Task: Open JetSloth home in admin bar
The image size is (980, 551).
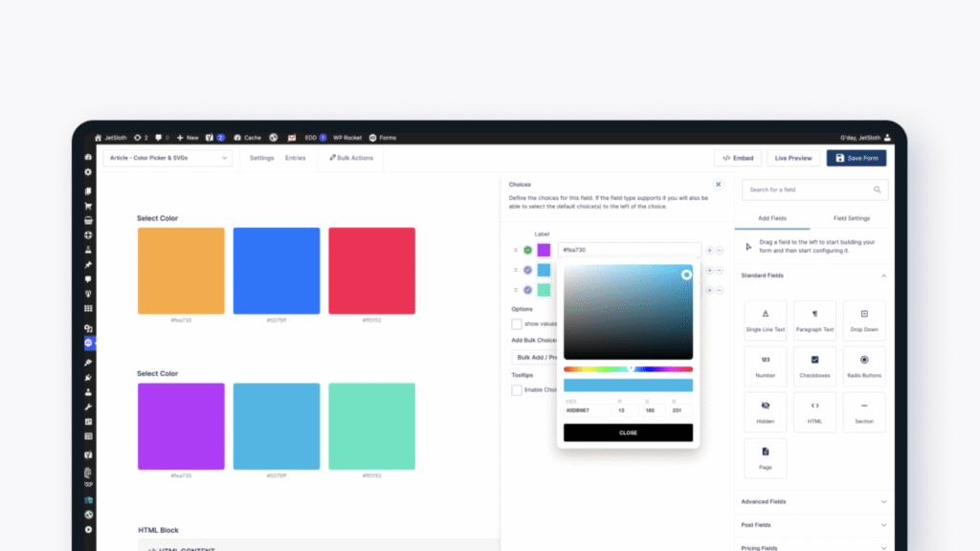Action: click(x=111, y=138)
